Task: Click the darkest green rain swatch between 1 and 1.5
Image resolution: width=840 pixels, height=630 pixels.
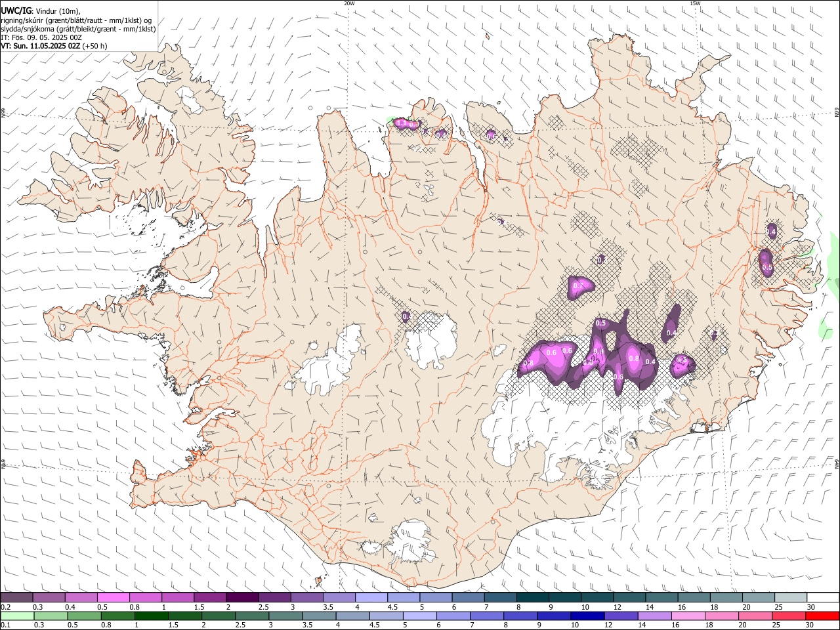Action: [x=151, y=616]
